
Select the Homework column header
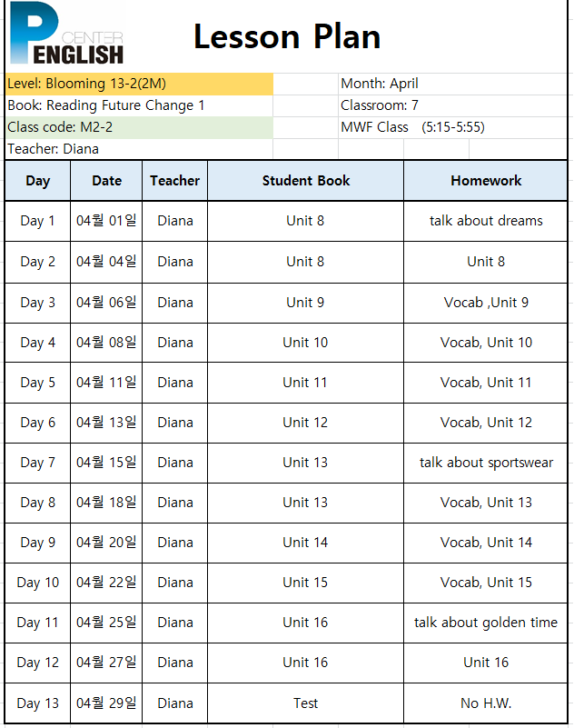[486, 181]
